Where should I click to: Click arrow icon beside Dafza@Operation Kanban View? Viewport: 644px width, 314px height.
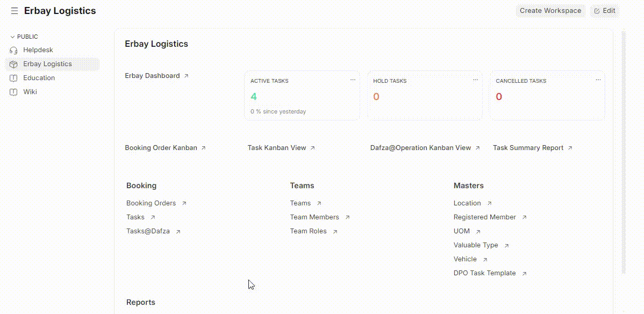[478, 148]
